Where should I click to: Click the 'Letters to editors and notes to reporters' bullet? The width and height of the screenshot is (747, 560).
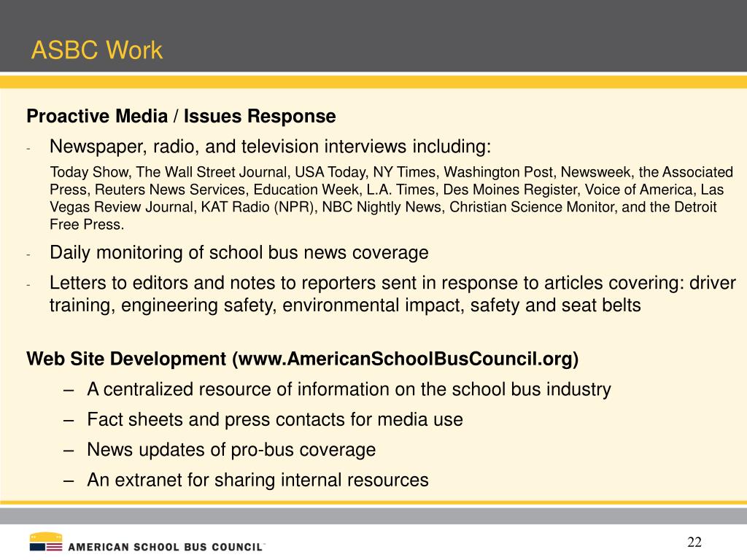392,294
